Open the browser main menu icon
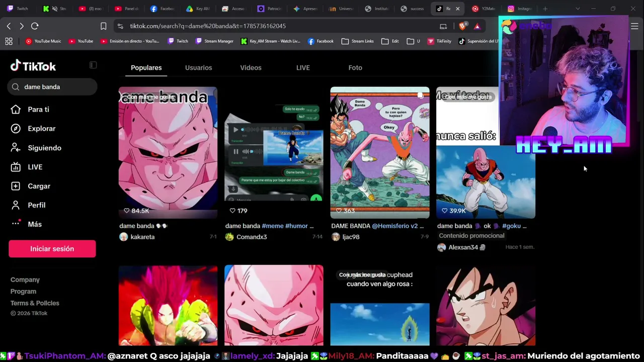Screen dimensions: 644x362 (x=634, y=26)
